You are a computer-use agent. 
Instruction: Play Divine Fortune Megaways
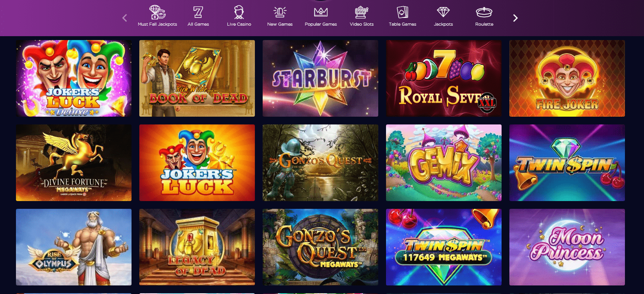tap(74, 163)
